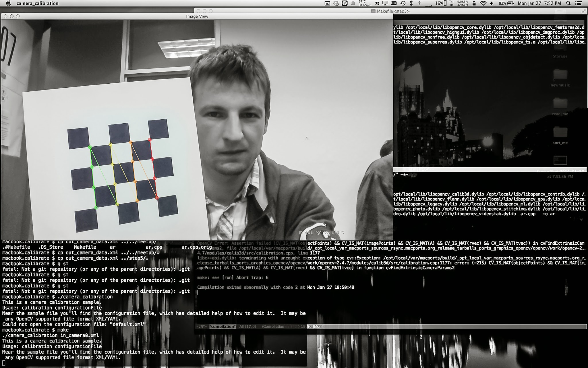
Task: Click the *compilation* buffer name in mode line
Action: tap(222, 327)
